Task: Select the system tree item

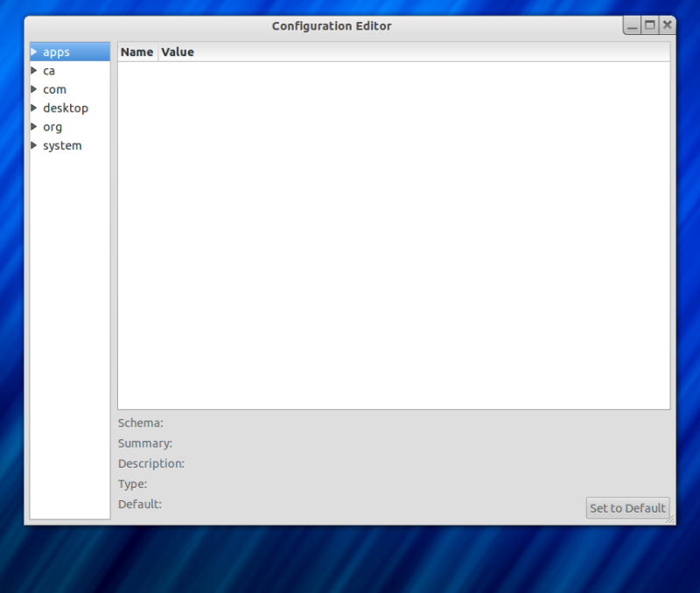Action: [62, 145]
